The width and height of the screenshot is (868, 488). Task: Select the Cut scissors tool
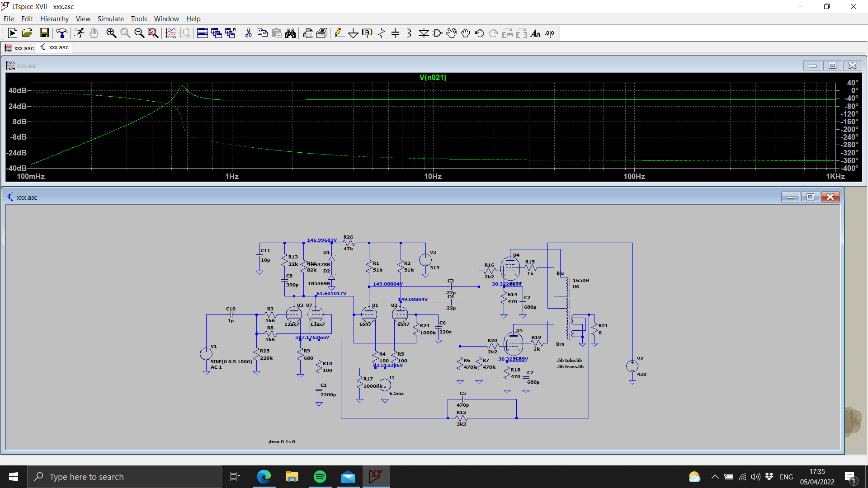click(x=248, y=33)
